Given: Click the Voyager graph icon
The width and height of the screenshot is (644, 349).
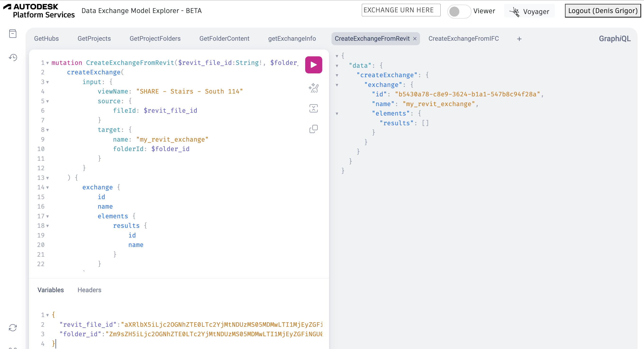Looking at the screenshot, I should (x=515, y=12).
